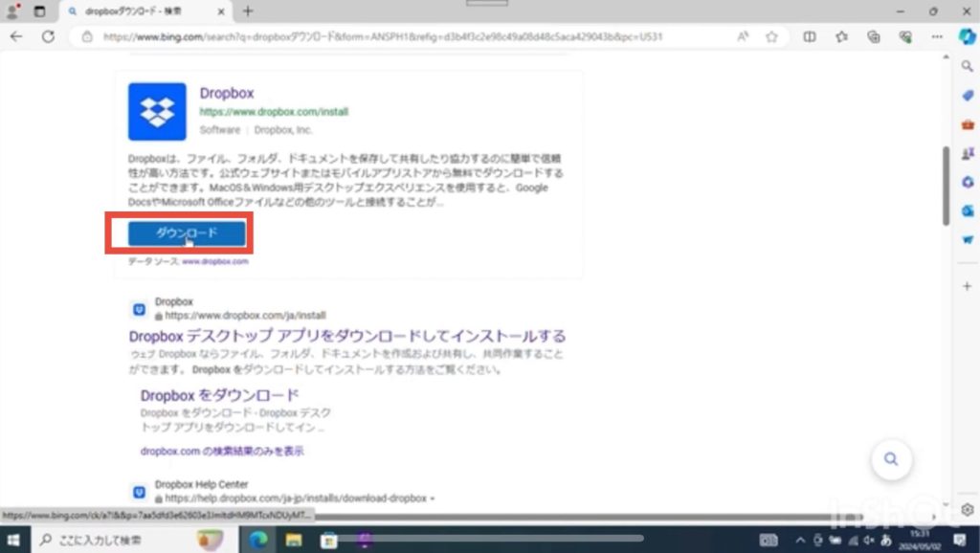Click the Dropbox favicon beside the ja/install result
Viewport: 980px width, 553px height.
[x=139, y=309]
